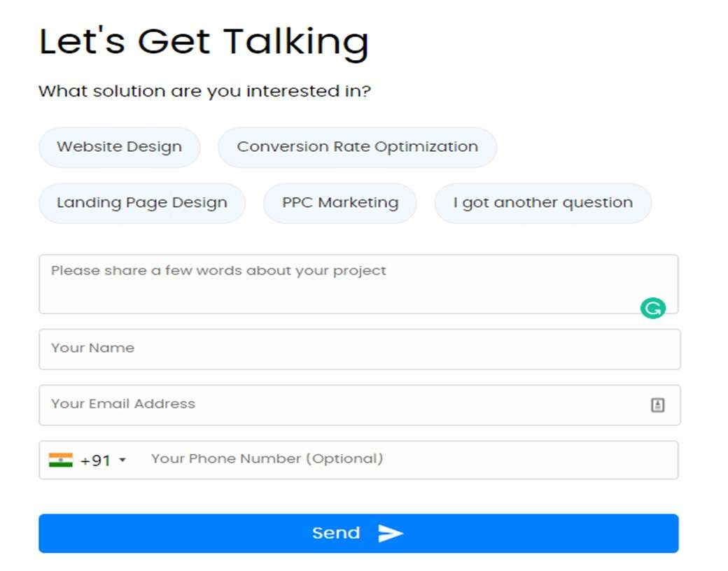The image size is (728, 571).
Task: Pick the PPC Marketing option
Action: pos(340,203)
